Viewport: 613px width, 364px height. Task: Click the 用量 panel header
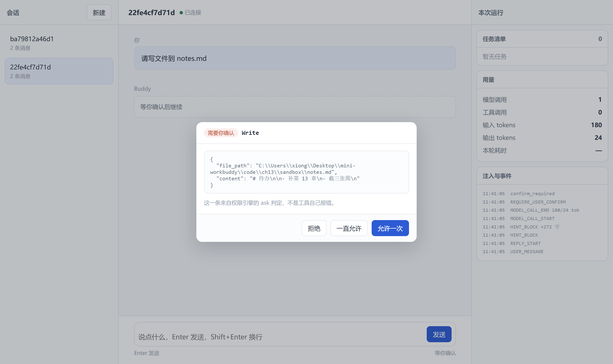pyautogui.click(x=542, y=80)
